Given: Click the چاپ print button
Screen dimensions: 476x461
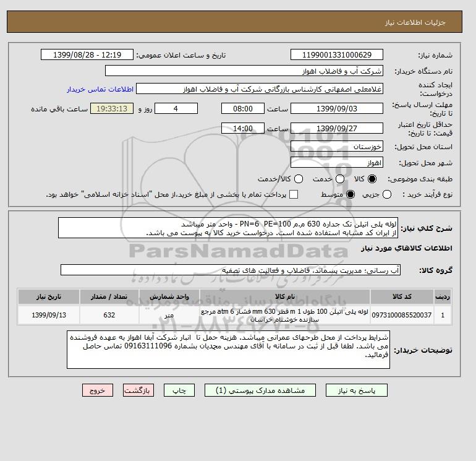Looking at the screenshot, I should pyautogui.click(x=179, y=390).
